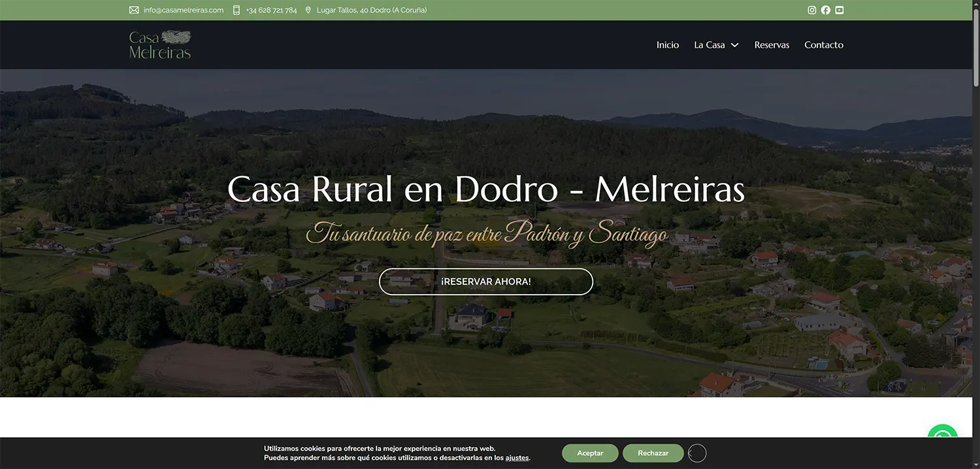This screenshot has width=980, height=469.
Task: Dismiss the cookie banner via the circle close button
Action: pyautogui.click(x=696, y=453)
